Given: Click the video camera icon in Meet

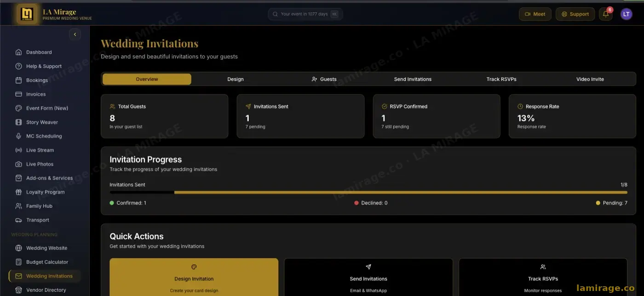Looking at the screenshot, I should tap(528, 14).
